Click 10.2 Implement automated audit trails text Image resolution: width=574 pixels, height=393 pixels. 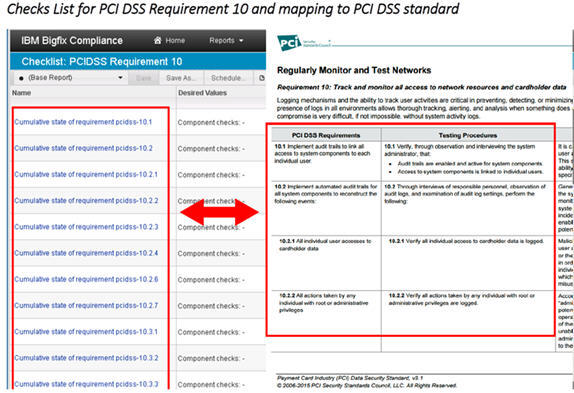326,194
